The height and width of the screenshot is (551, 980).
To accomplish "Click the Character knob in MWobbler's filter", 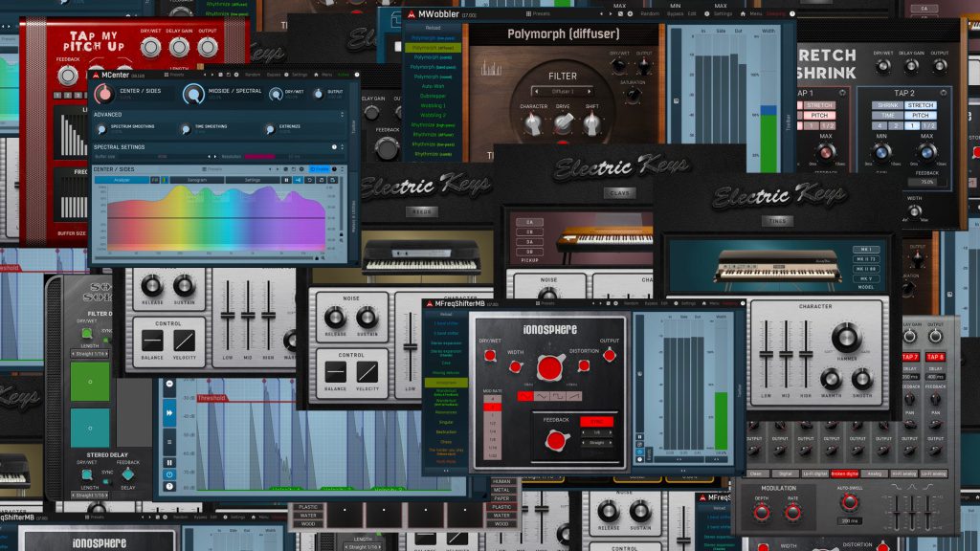I will [x=533, y=124].
